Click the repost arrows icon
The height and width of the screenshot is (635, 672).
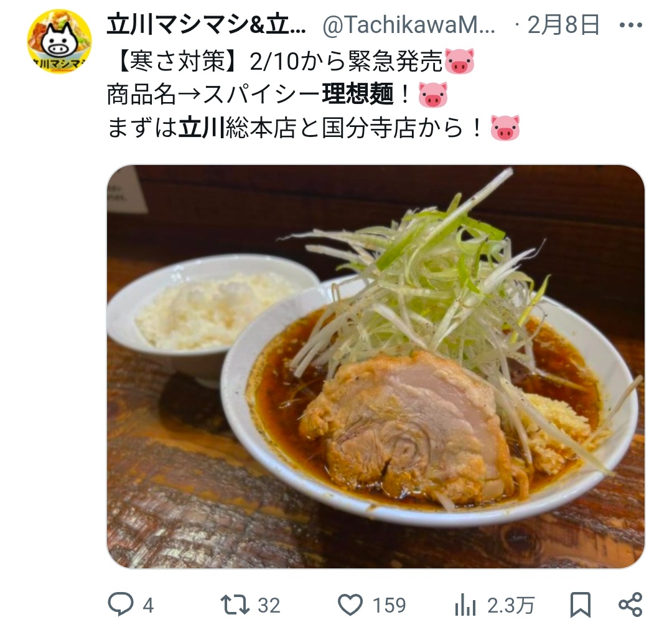pos(235,604)
